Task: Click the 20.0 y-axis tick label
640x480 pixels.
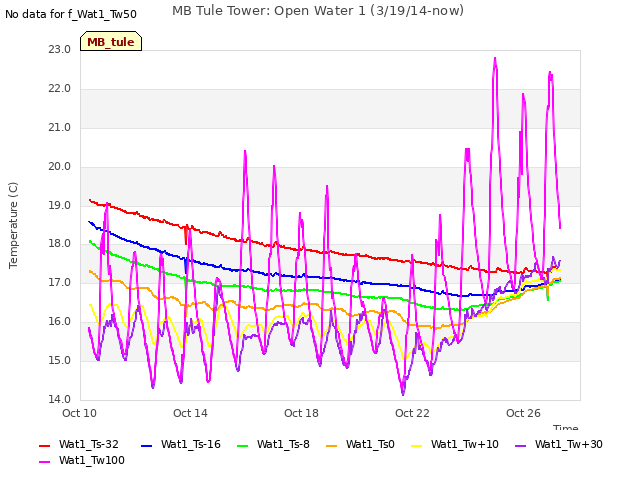Action: click(x=60, y=167)
